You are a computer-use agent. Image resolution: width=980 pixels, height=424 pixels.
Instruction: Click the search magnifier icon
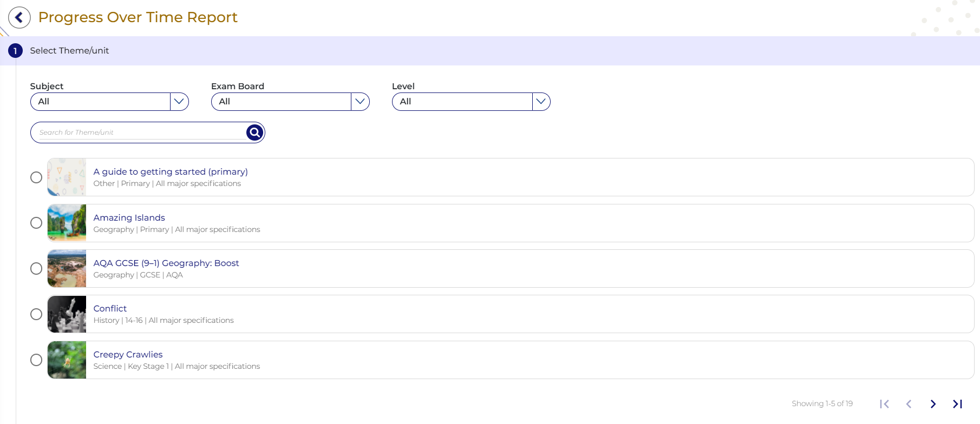[254, 132]
